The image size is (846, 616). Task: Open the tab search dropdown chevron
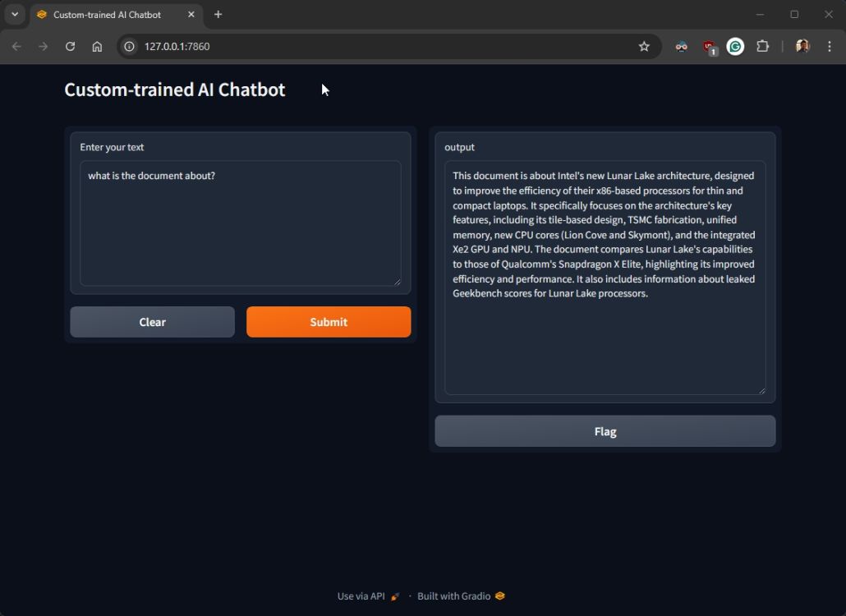click(x=14, y=14)
